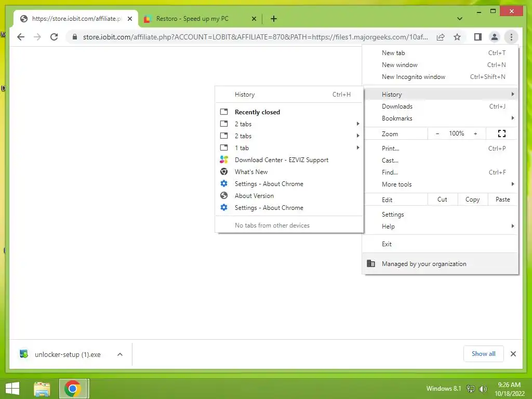The width and height of the screenshot is (532, 399).
Task: Reopen Download Center - EZVIZ Support
Action: click(289, 160)
